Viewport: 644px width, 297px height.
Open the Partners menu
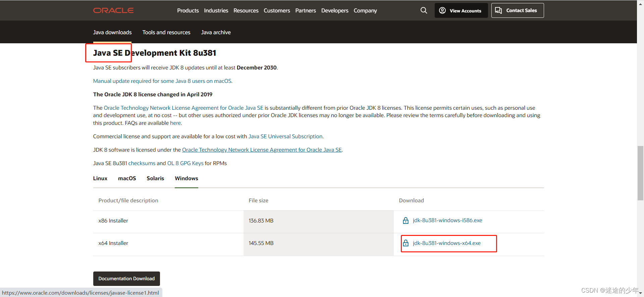[306, 10]
